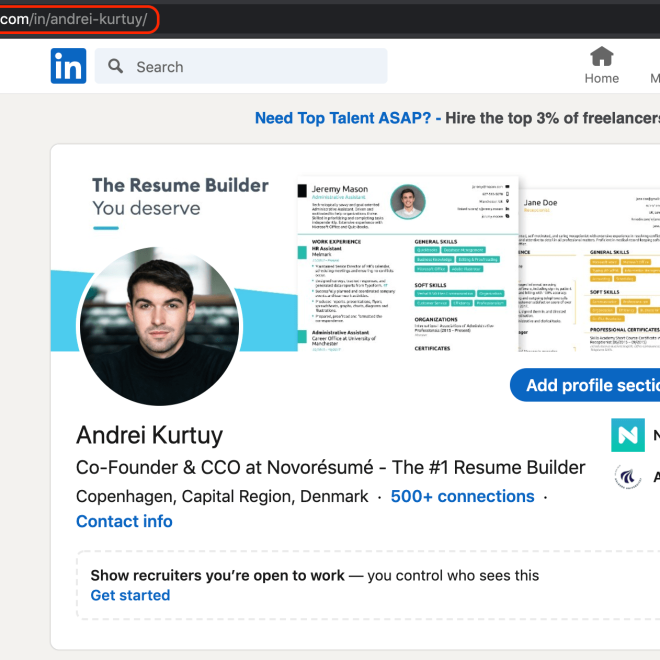This screenshot has width=660, height=660.
Task: Click the search magnifier icon
Action: tap(115, 66)
